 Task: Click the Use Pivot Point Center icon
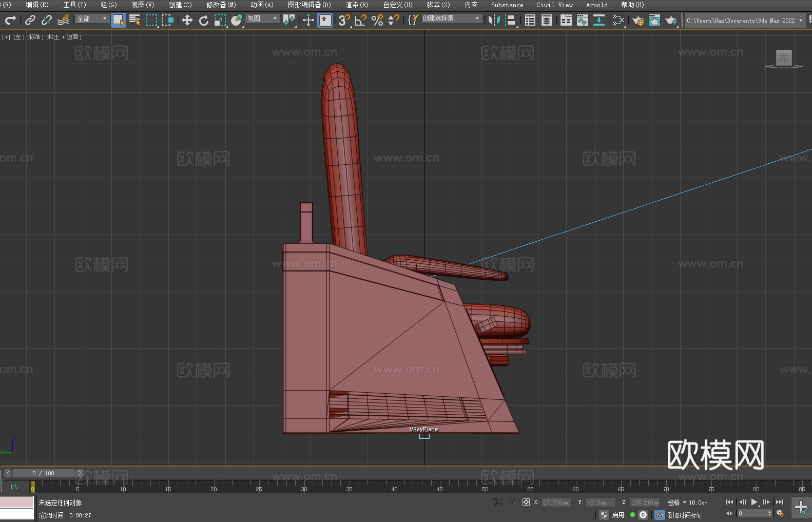(289, 20)
